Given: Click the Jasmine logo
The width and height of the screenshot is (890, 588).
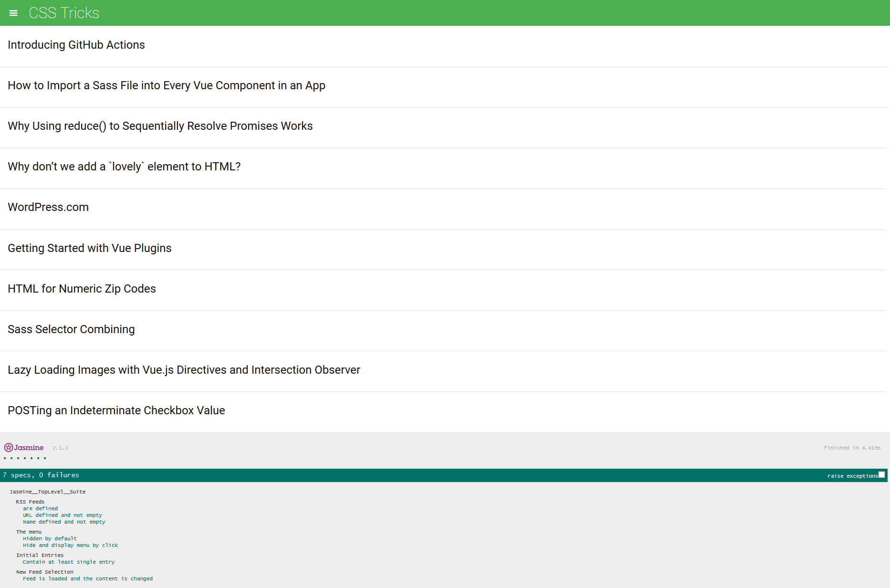Looking at the screenshot, I should point(24,447).
